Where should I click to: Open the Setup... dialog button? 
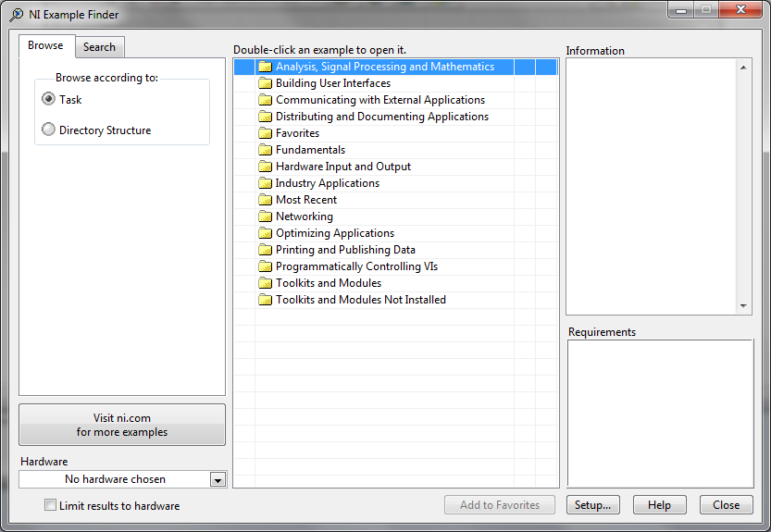(593, 505)
